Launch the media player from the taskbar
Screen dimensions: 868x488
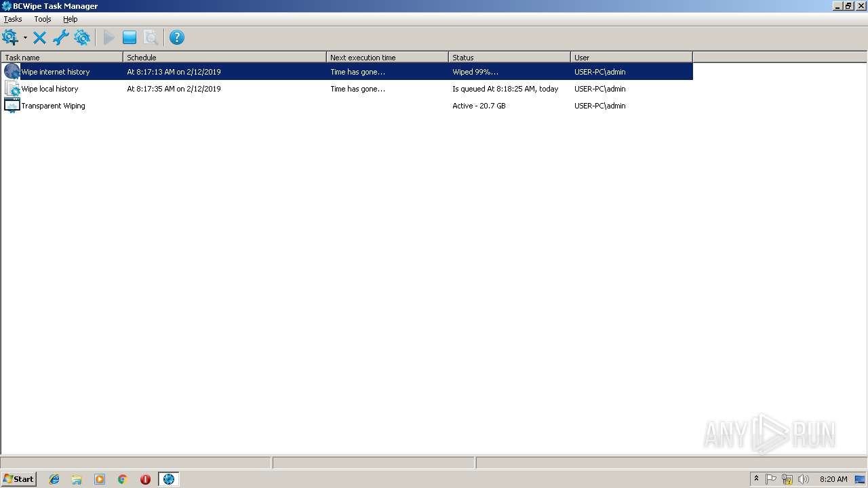coord(100,479)
